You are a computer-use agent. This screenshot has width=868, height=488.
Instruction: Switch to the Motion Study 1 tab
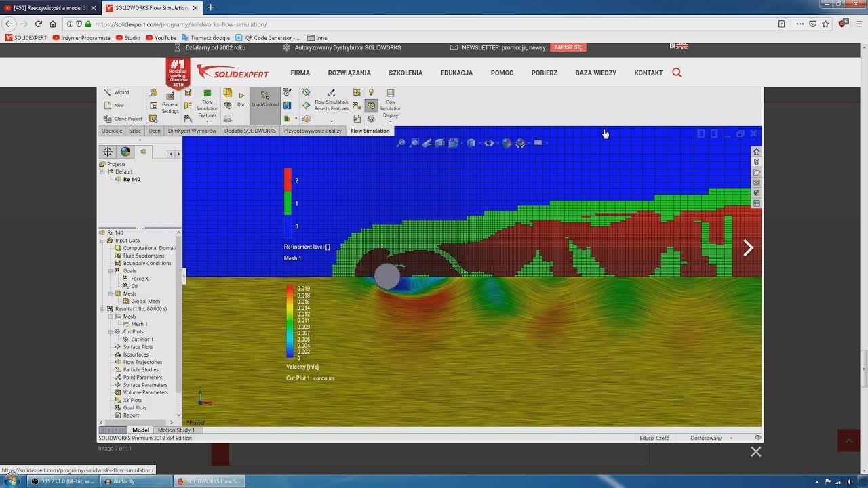(x=176, y=430)
